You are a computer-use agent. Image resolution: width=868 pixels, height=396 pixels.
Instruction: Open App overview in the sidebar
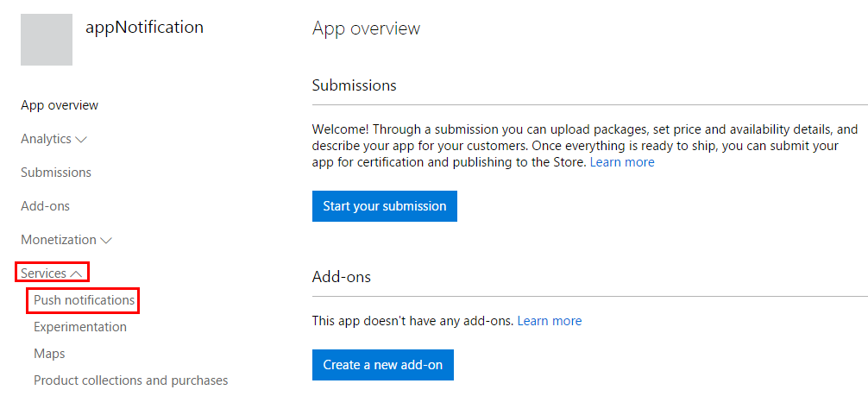60,105
